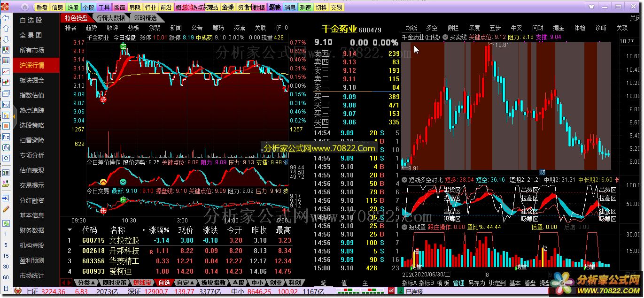The height and width of the screenshot is (298, 644).
Task: Sort the stock list by 涨幅%
Action: [159, 230]
